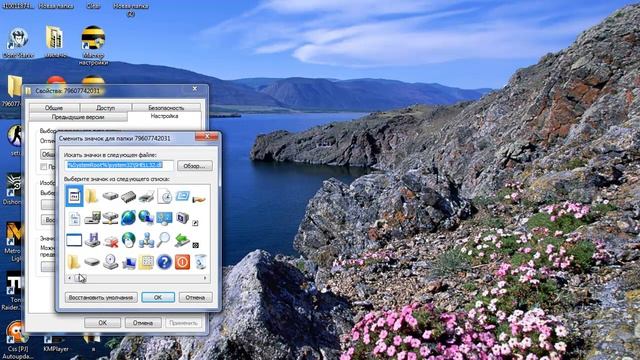
Task: Pick the blue control panel monitor icon
Action: [x=164, y=218]
